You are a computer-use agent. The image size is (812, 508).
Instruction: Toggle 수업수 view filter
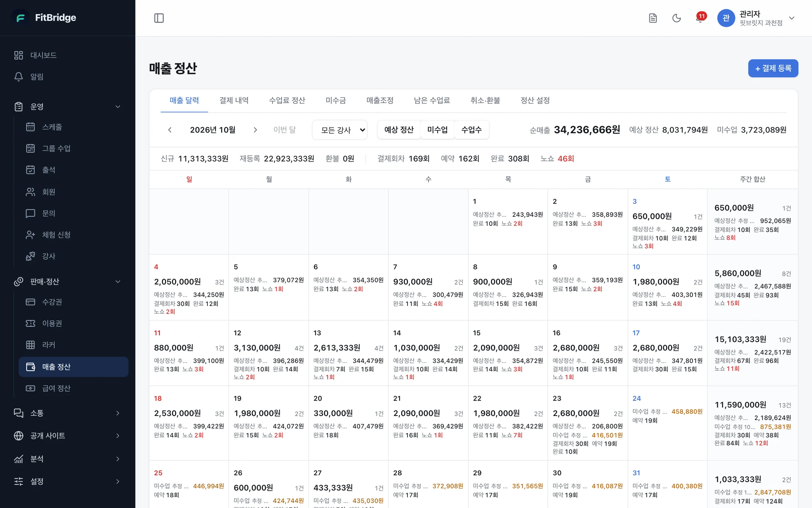coord(471,130)
